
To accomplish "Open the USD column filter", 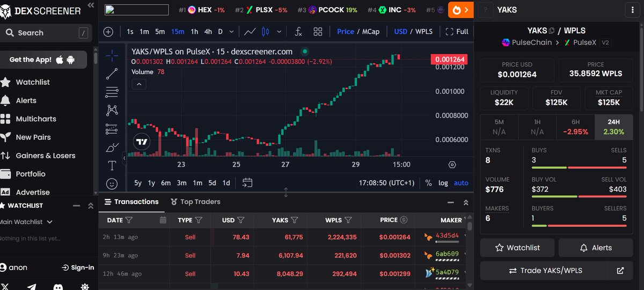I will (x=241, y=220).
